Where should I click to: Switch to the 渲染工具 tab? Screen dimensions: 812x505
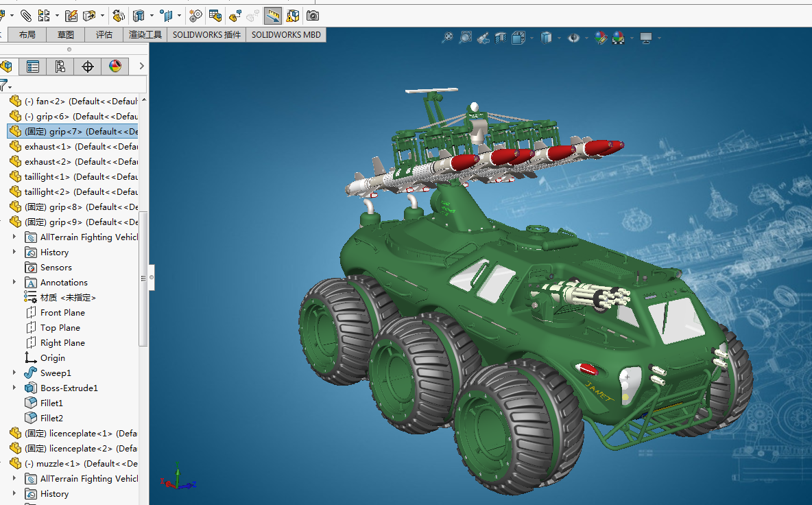(x=145, y=35)
